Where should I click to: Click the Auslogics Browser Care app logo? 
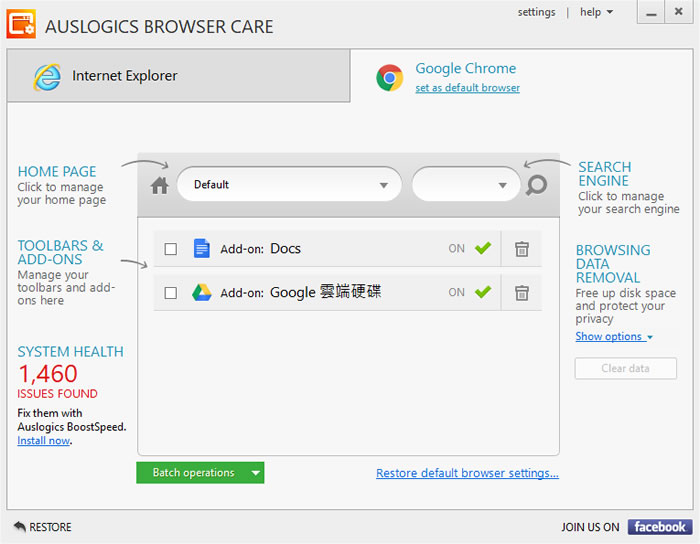pos(21,25)
